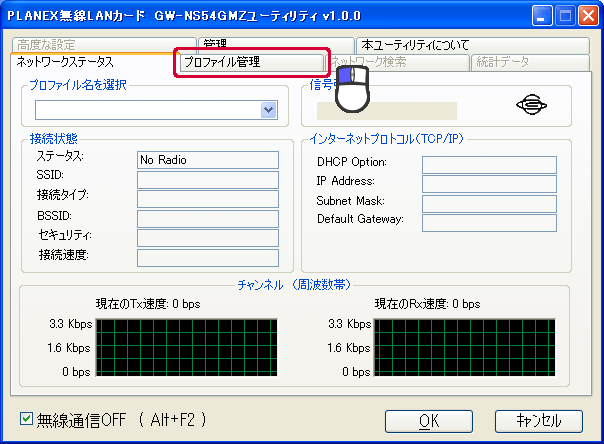Click the DHCP Option value field
The width and height of the screenshot is (604, 444).
[x=489, y=165]
